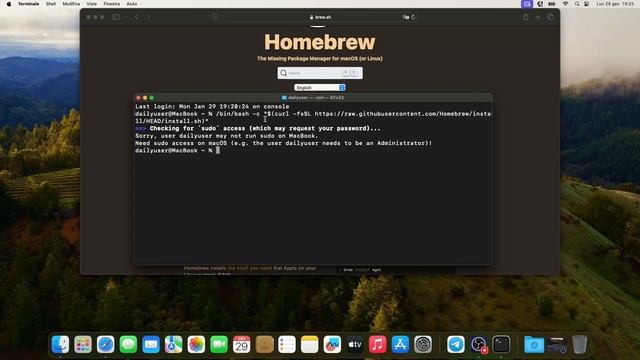
Task: Open the Finestra menu
Action: (x=111, y=4)
